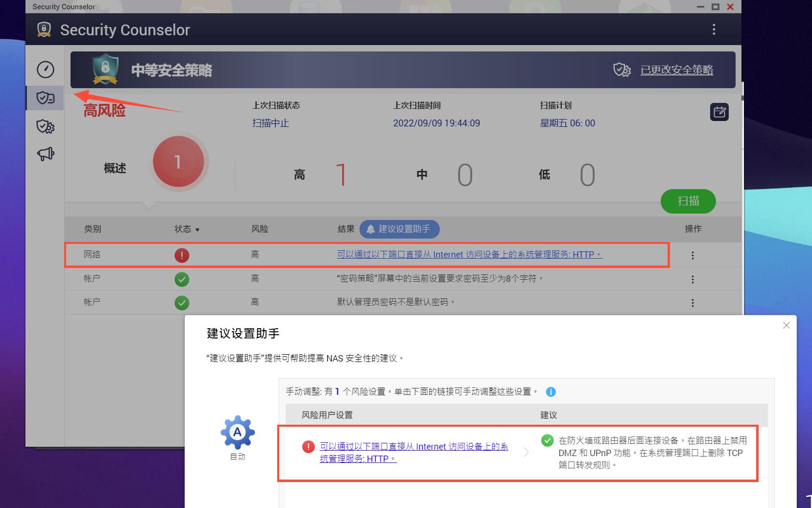Click the info icon next to 手动调整 text
The height and width of the screenshot is (508, 812).
tap(551, 391)
